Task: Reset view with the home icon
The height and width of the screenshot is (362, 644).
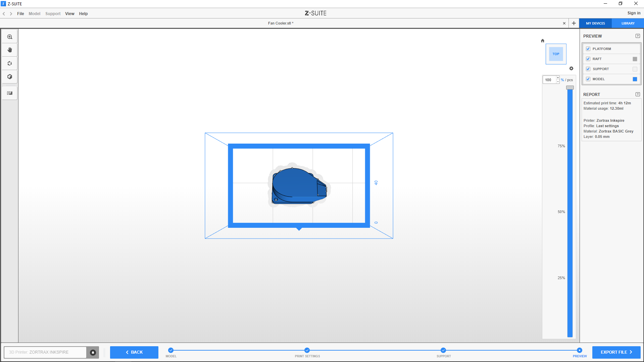Action: pyautogui.click(x=542, y=41)
